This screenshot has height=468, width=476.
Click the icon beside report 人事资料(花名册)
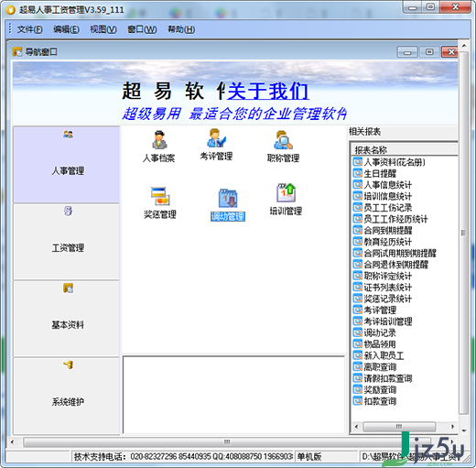pos(357,162)
